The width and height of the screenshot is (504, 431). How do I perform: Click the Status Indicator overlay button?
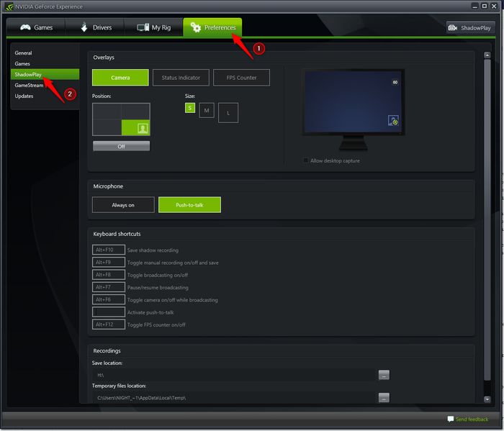[180, 78]
